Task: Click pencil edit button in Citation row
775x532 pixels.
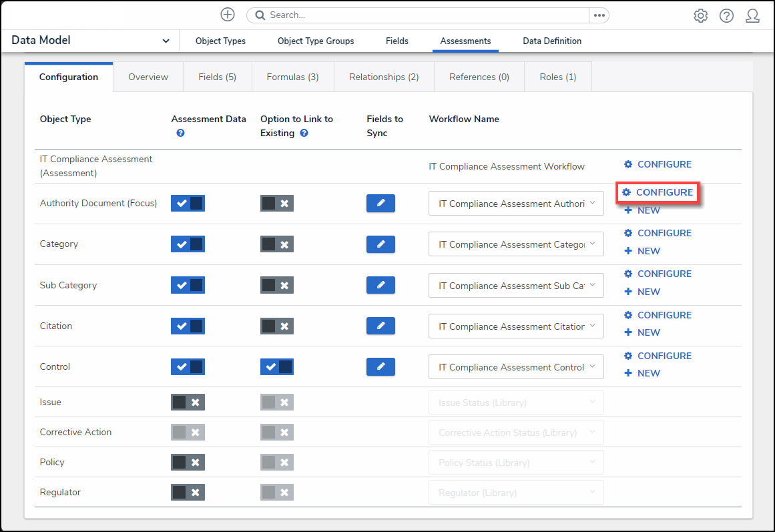Action: click(380, 326)
